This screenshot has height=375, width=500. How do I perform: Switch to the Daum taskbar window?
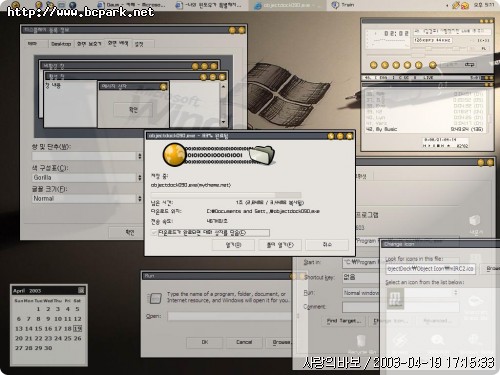click(x=132, y=5)
